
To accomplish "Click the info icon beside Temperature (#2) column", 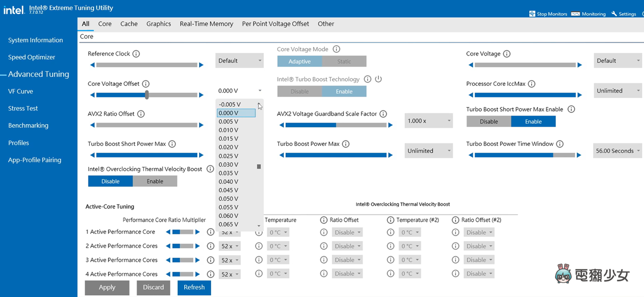I will (390, 220).
